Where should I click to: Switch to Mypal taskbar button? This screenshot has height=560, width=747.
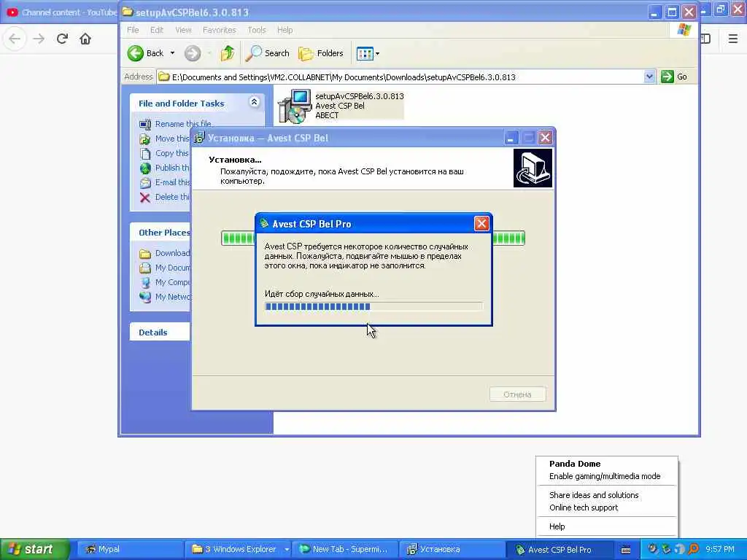(128, 550)
